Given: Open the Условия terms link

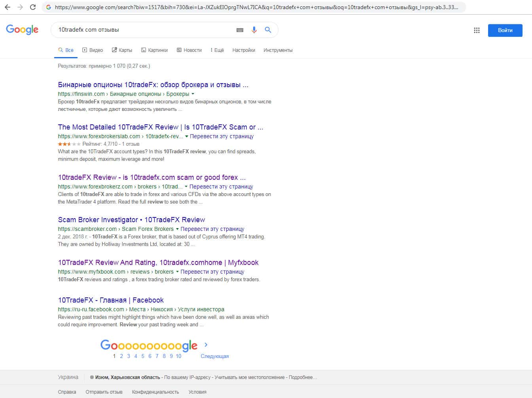Looking at the screenshot, I should [x=197, y=392].
